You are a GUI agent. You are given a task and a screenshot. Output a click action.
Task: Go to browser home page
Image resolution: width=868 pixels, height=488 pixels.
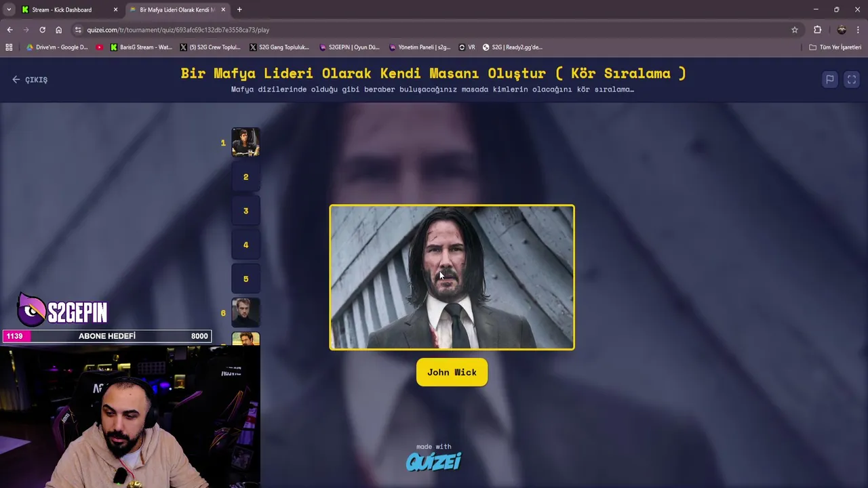click(x=58, y=30)
